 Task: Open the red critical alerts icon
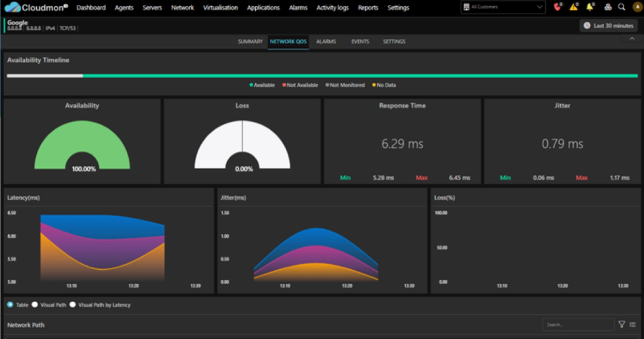557,7
